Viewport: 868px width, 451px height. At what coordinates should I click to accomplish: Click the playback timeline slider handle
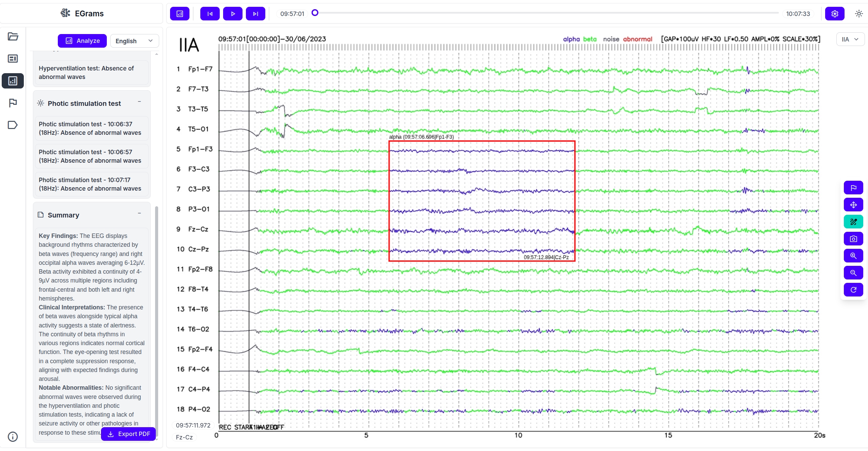pyautogui.click(x=315, y=13)
